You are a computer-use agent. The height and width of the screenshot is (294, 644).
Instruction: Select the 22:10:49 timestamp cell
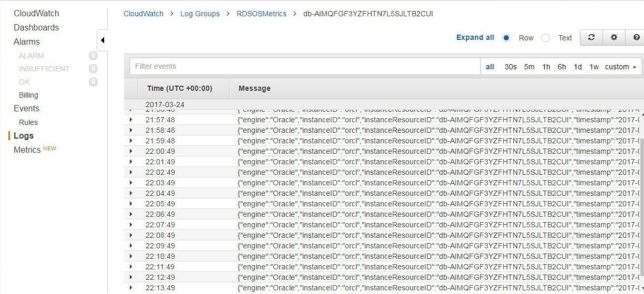(x=160, y=256)
